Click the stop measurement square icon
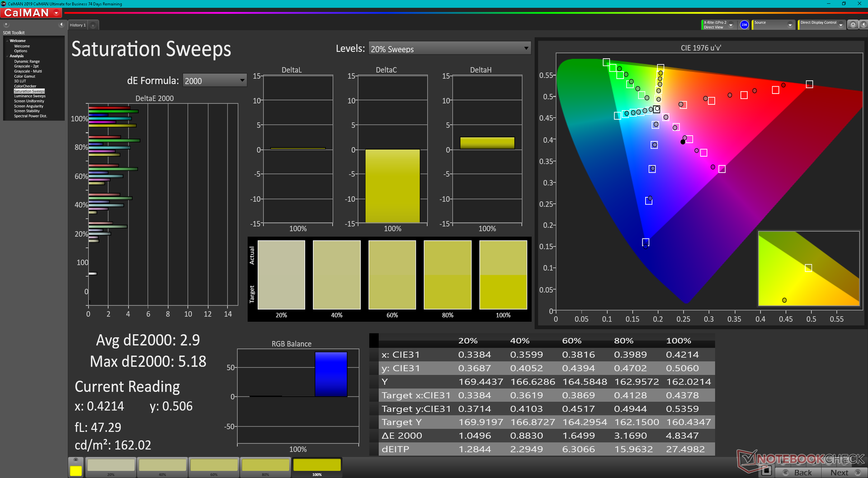868x478 pixels. (766, 471)
